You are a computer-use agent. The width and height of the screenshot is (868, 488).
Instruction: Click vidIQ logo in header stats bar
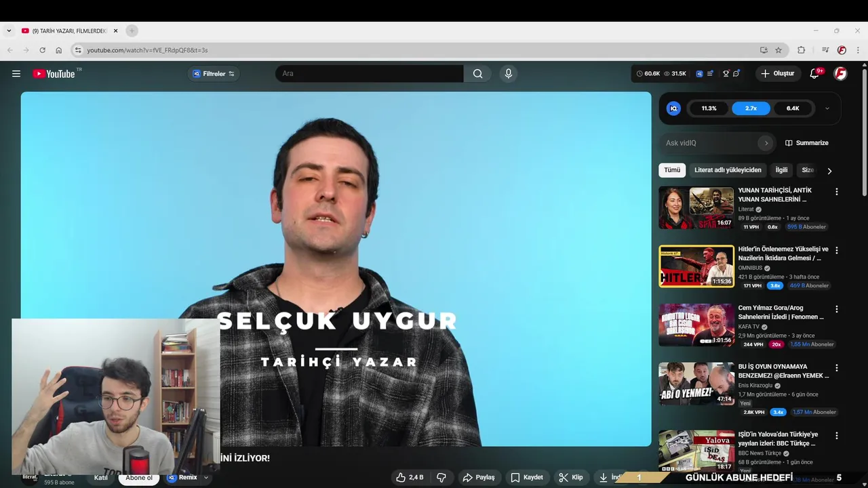point(699,74)
